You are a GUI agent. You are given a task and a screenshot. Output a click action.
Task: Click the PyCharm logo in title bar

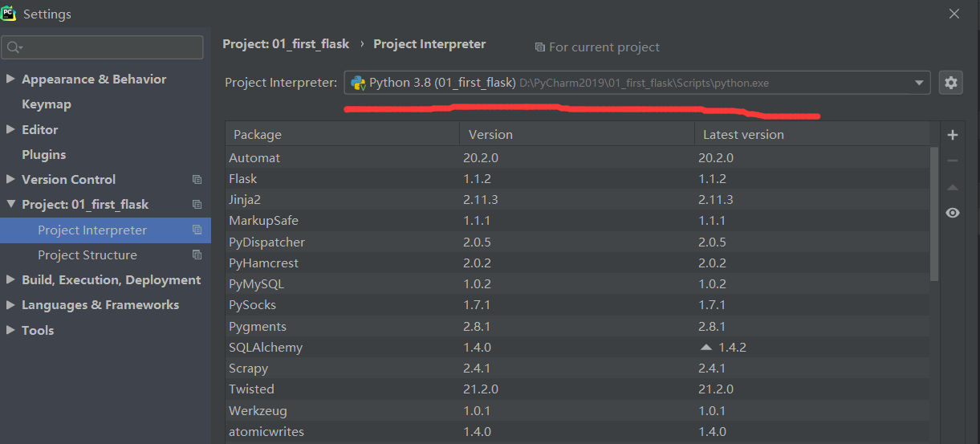[9, 13]
